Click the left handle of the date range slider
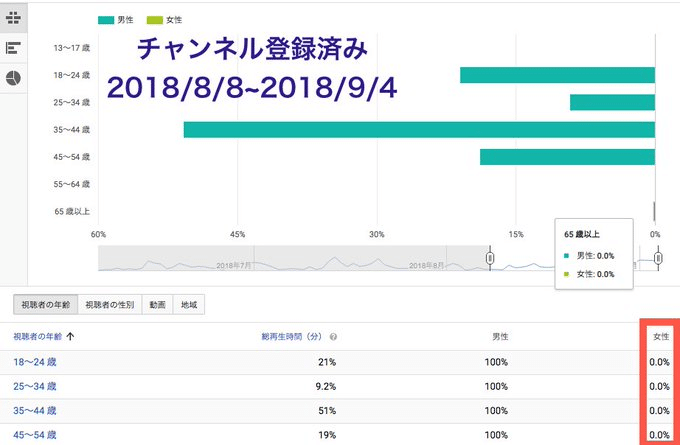 490,259
